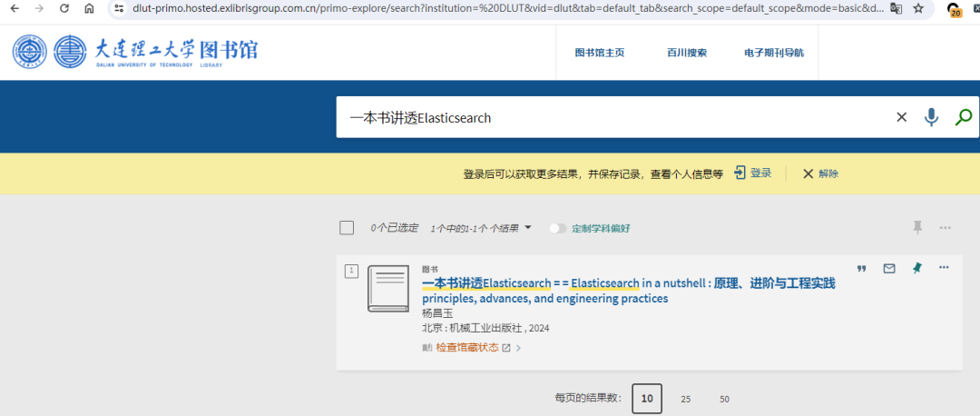Click the book cover thumbnail

387,289
